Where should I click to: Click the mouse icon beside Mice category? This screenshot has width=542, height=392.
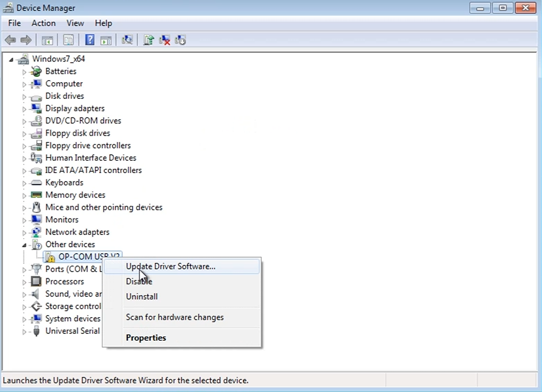[x=36, y=207]
